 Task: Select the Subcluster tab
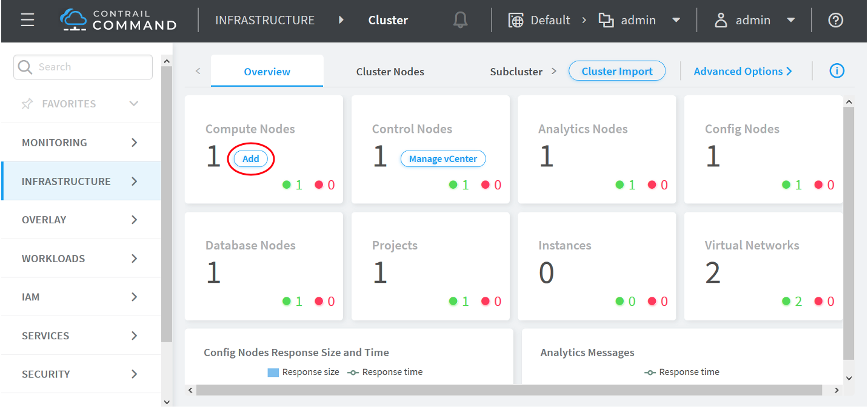[516, 72]
